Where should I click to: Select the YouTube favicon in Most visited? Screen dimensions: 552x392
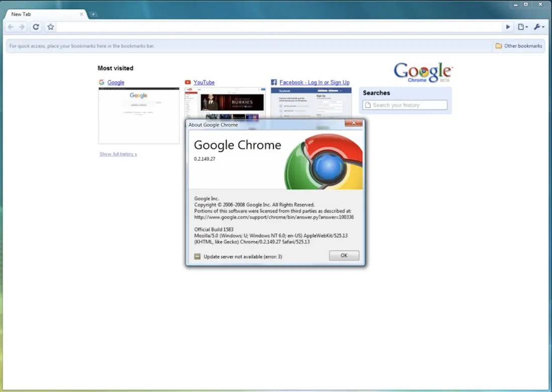pyautogui.click(x=188, y=82)
